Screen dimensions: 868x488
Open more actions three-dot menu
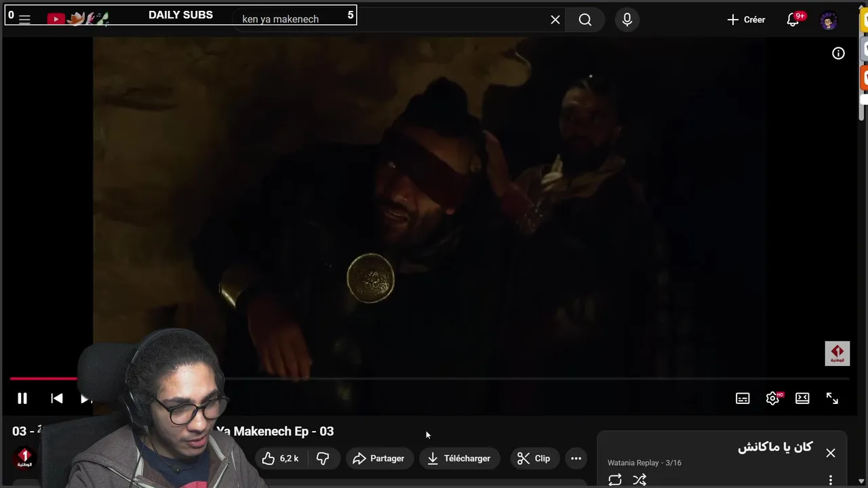pyautogui.click(x=576, y=458)
